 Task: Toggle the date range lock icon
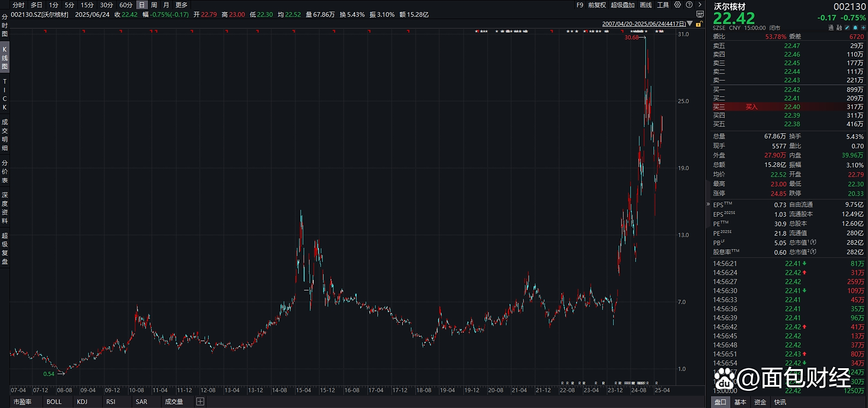[x=699, y=24]
